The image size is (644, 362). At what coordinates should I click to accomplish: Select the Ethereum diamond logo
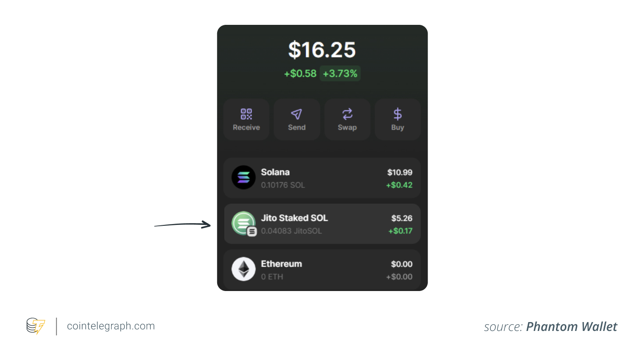243,270
